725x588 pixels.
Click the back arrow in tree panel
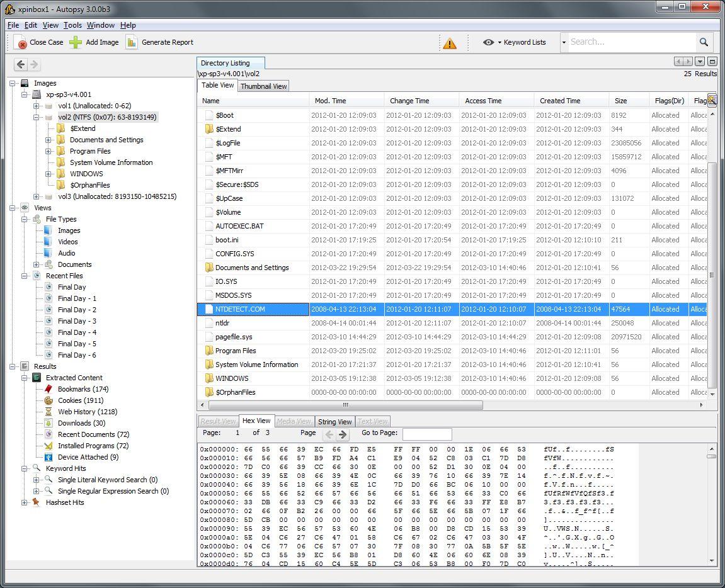point(21,64)
